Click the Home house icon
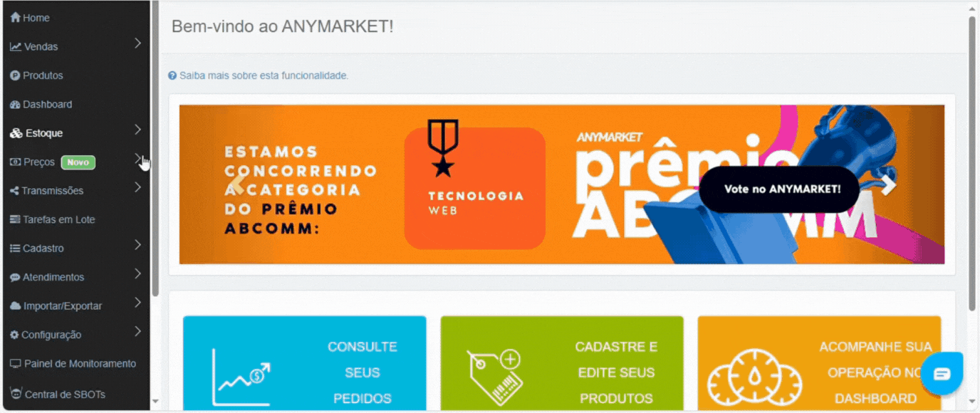Screen dimensions: 980x413 point(15,18)
